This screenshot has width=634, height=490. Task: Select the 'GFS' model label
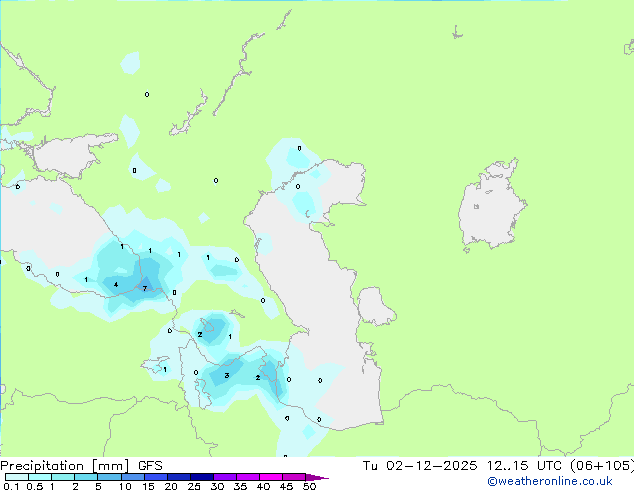coord(150,466)
